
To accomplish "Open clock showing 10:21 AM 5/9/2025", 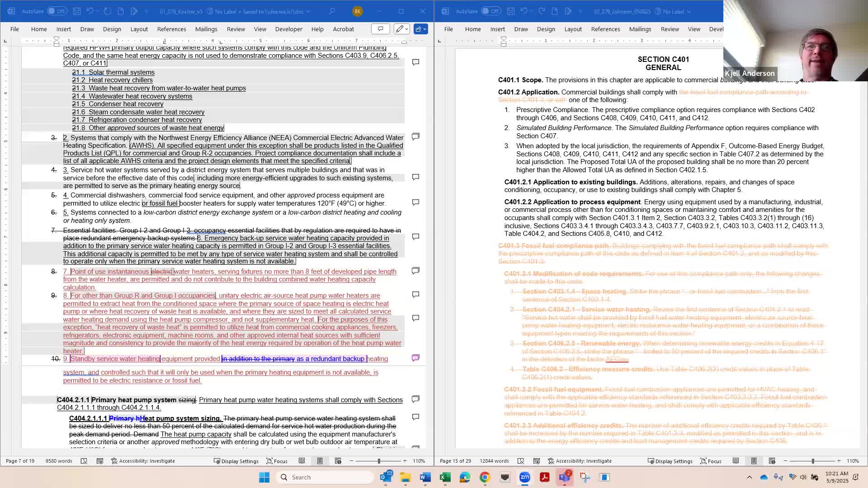I will coord(836,477).
